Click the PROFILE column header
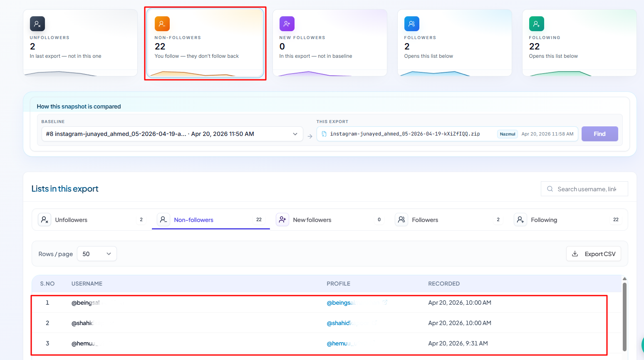This screenshot has width=644, height=360. (x=339, y=284)
